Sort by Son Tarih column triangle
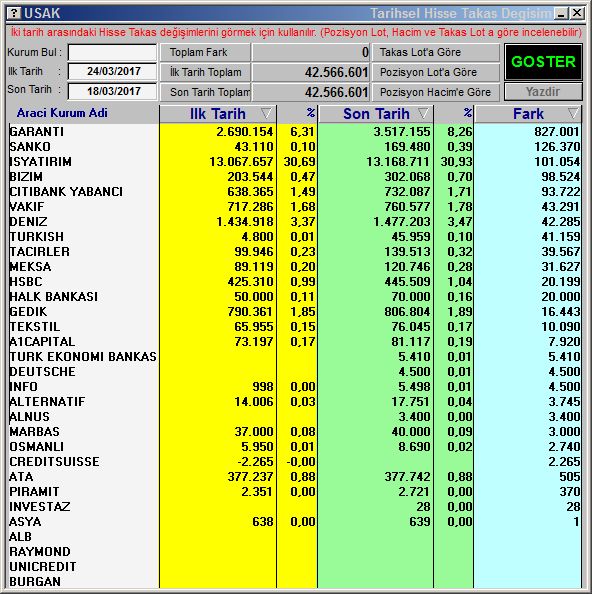The width and height of the screenshot is (592, 594). pos(423,113)
